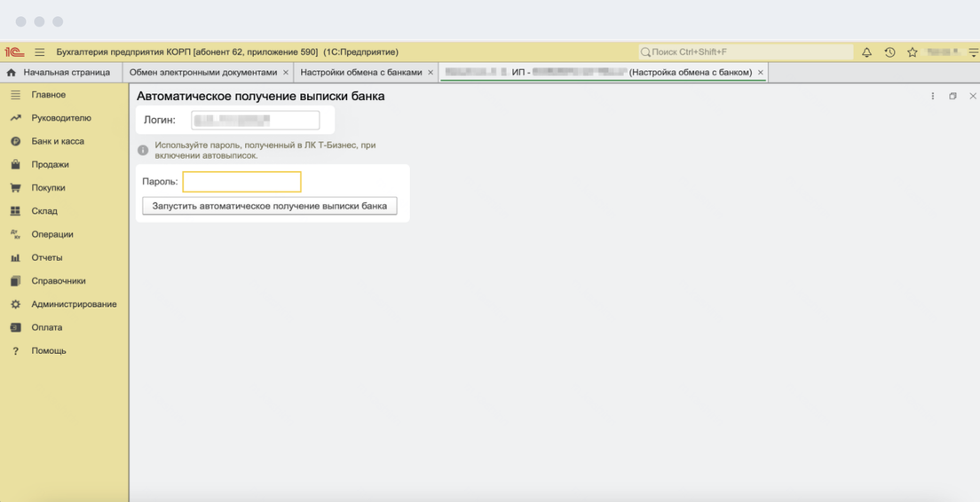
Task: Go to Продажи in sidebar
Action: click(50, 164)
